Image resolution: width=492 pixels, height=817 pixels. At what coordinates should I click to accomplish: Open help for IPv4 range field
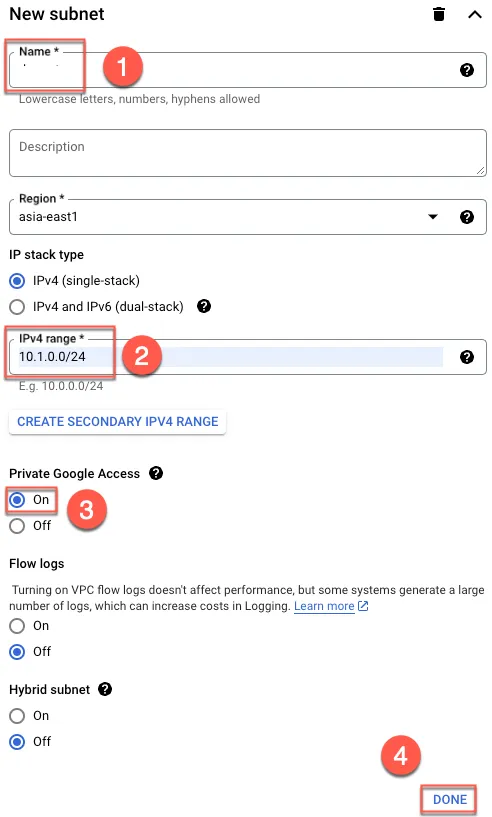point(467,357)
